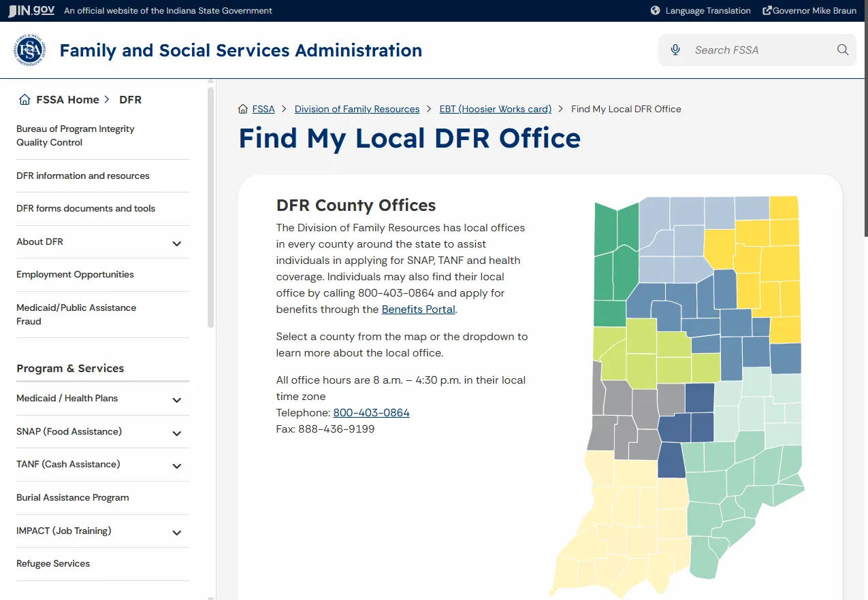The height and width of the screenshot is (600, 868).
Task: Click the Fax: 888-436-9199 text
Action: (325, 429)
